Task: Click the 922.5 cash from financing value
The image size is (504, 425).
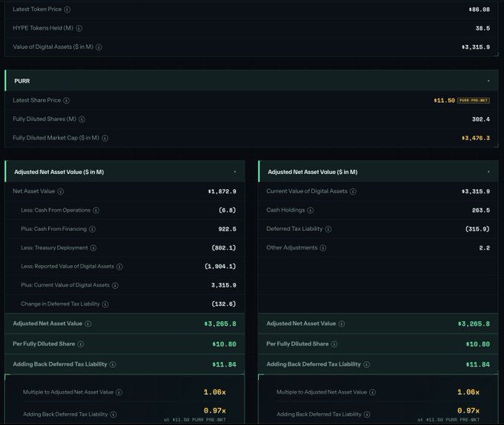Action: click(228, 230)
